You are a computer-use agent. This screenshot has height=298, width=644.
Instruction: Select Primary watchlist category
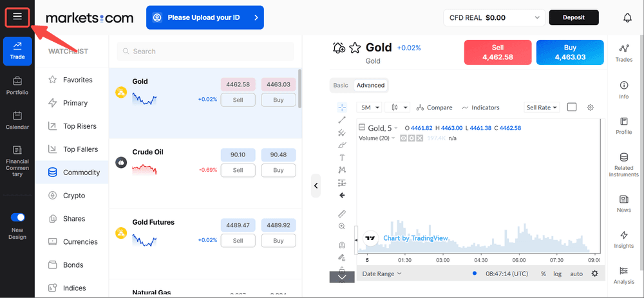[x=72, y=103]
